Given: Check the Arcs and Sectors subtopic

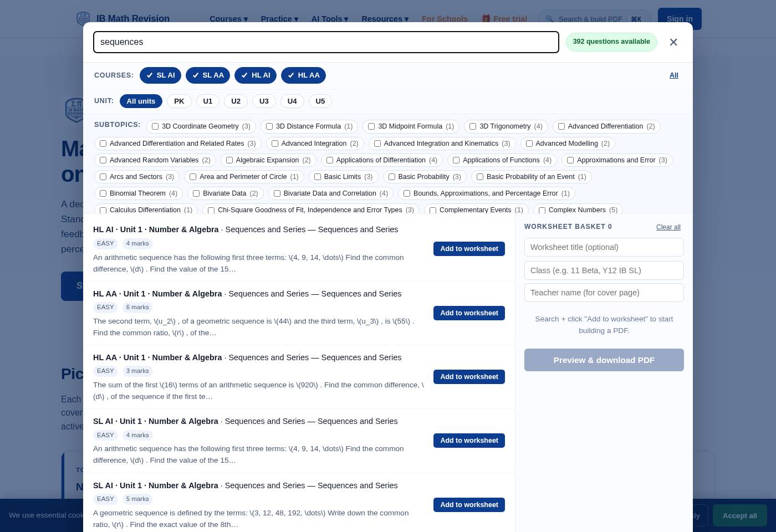Looking at the screenshot, I should click(x=103, y=177).
